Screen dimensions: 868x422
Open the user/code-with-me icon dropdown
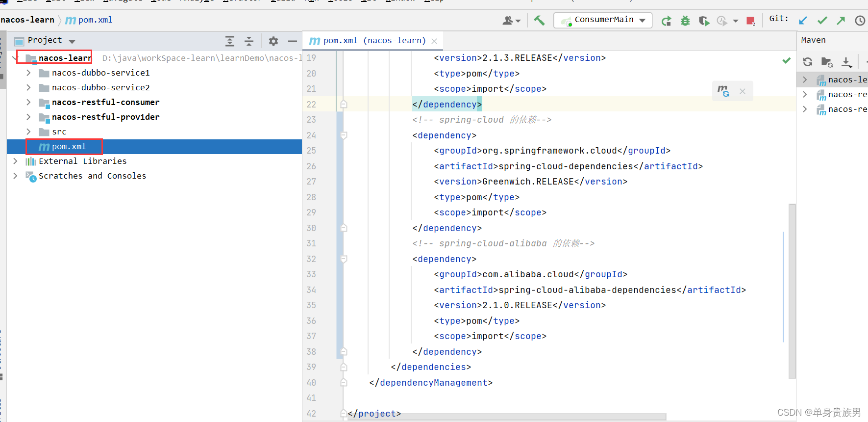(x=511, y=21)
